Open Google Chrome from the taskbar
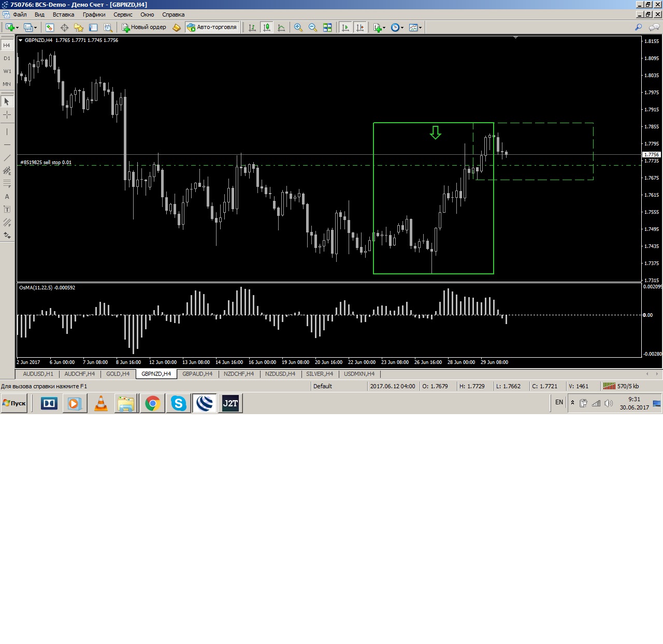663x644 pixels. pos(152,403)
